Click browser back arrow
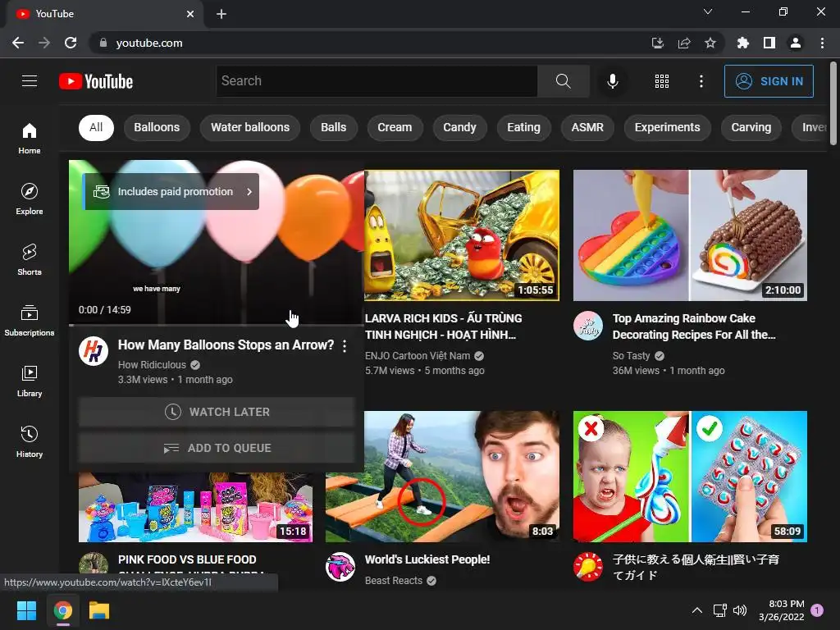 click(18, 43)
